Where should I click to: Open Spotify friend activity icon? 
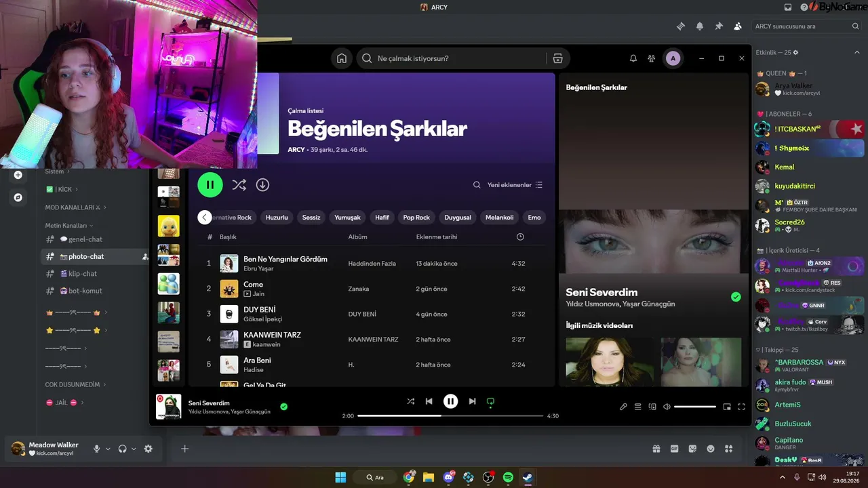pyautogui.click(x=652, y=58)
